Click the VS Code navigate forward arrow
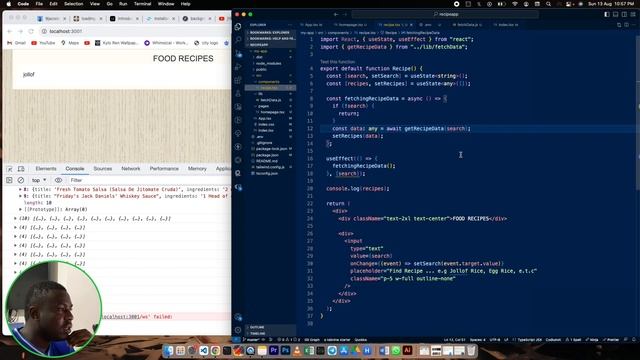 (345, 14)
